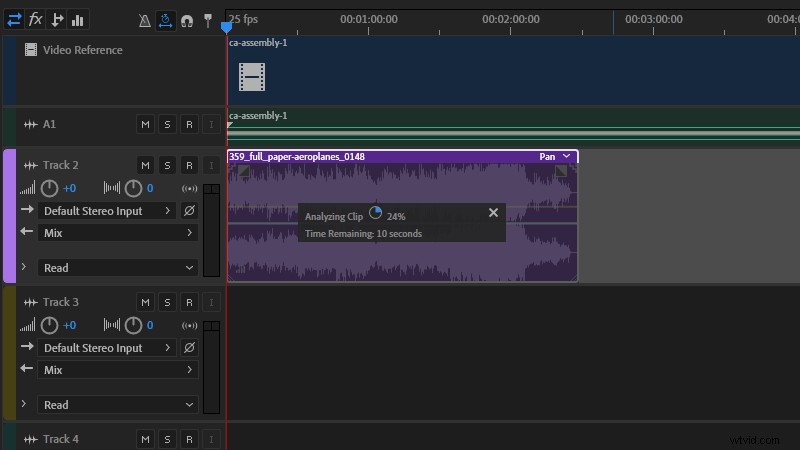
Task: Show Inputs/Outputs view in toolbar
Action: click(14, 20)
